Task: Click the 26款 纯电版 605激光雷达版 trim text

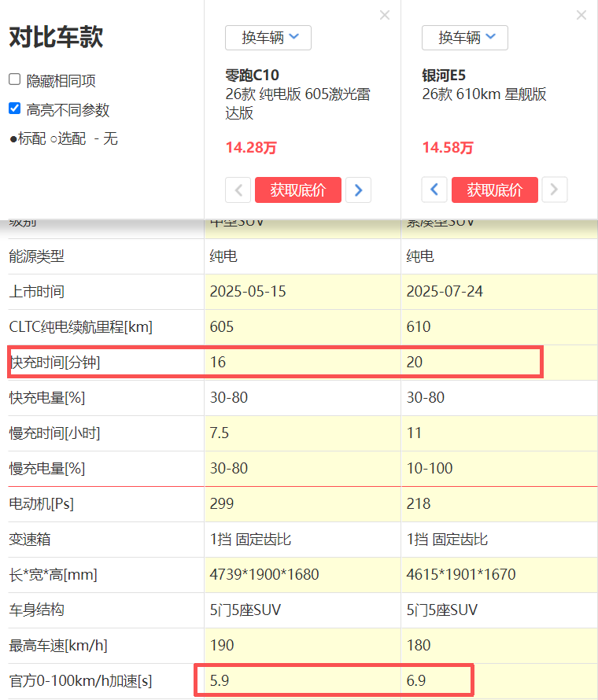Action: coord(297,104)
